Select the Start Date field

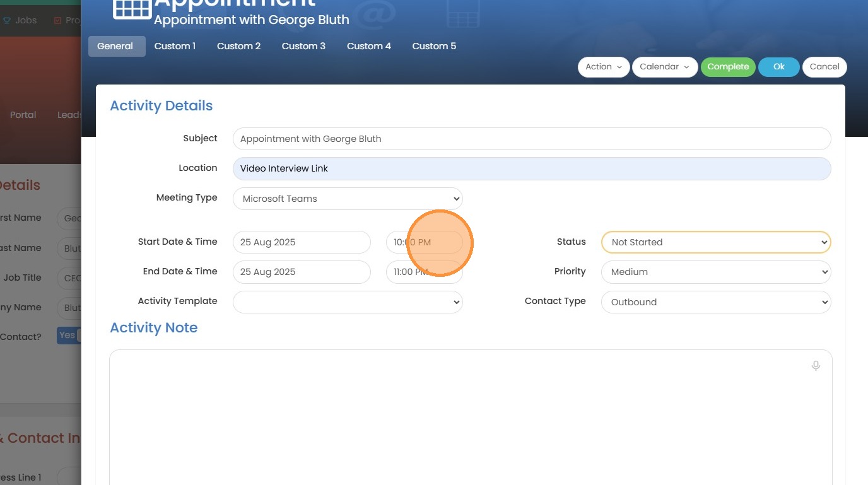click(302, 242)
